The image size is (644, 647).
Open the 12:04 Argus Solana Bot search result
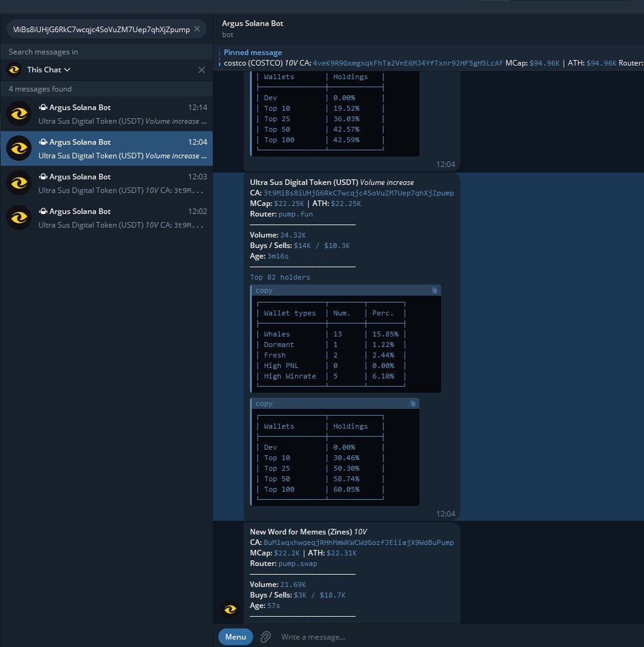pyautogui.click(x=106, y=148)
